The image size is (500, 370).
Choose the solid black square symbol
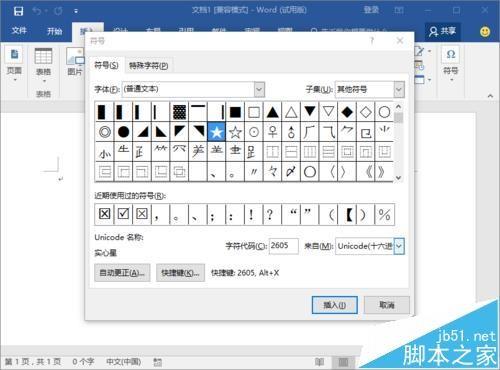point(235,112)
